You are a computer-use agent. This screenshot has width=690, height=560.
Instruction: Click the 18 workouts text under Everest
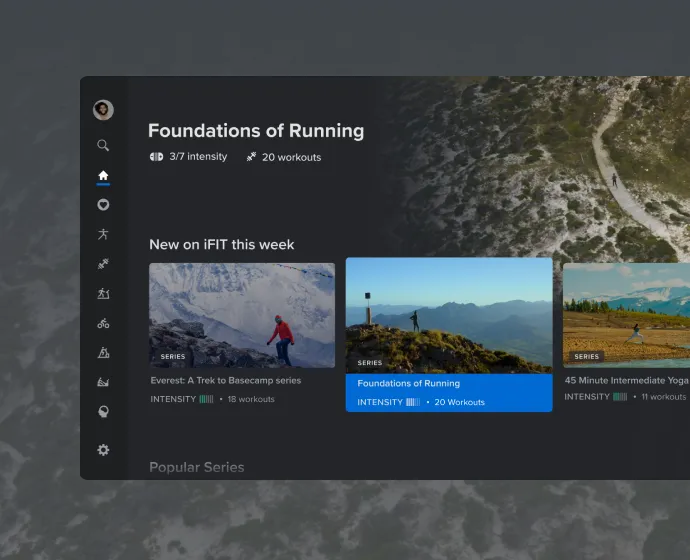tap(251, 399)
